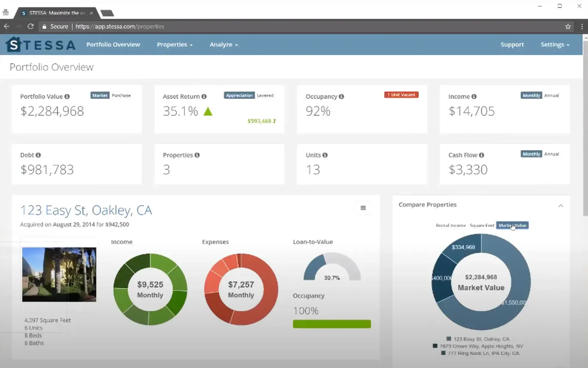
Task: Click the $400,000 donut segment
Action: coord(442,278)
